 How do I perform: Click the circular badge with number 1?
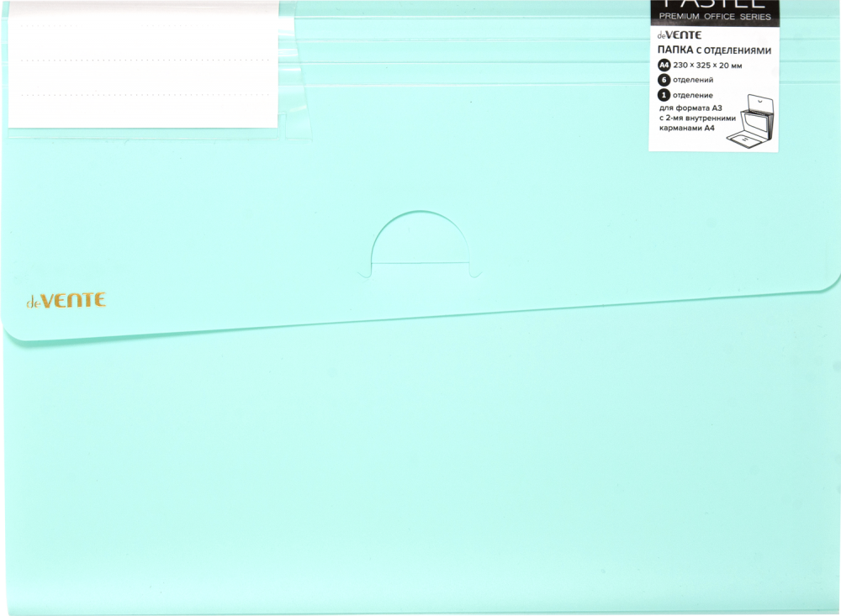point(664,95)
